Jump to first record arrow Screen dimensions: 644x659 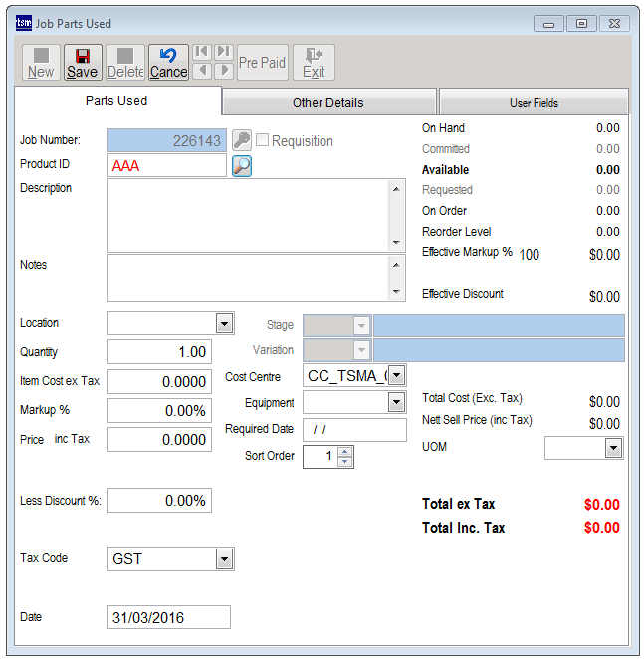[x=202, y=52]
